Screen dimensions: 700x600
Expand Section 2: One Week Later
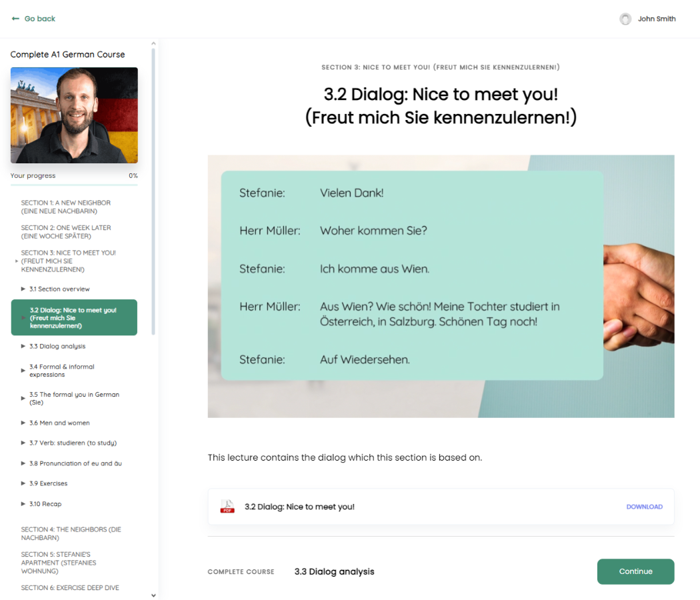coord(65,232)
